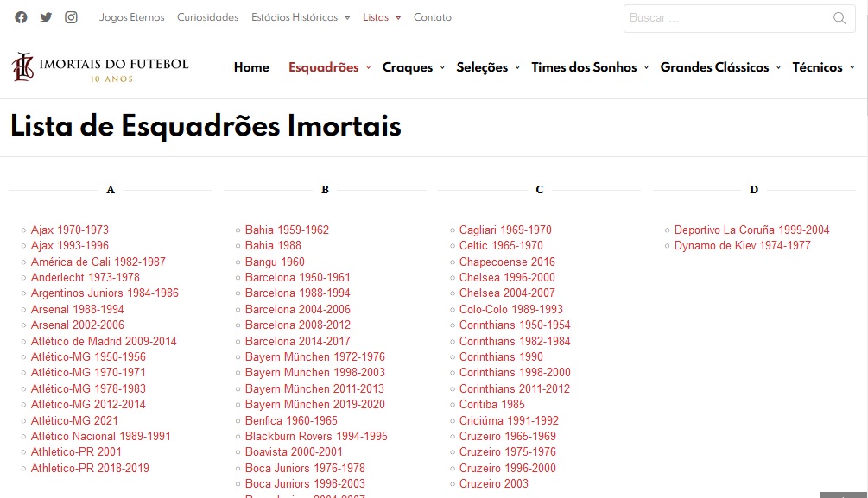Open Celtic 1965-1970 link
Viewport: 868px width, 498px height.
501,245
